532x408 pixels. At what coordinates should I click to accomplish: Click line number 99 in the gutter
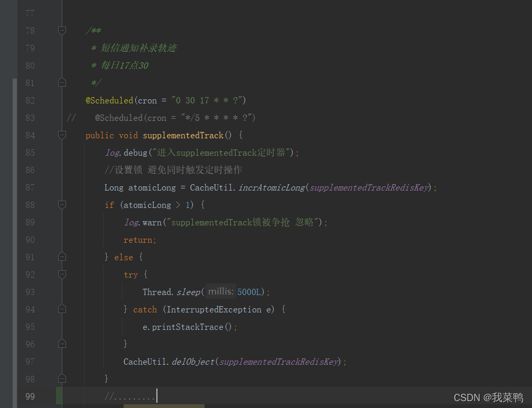tap(30, 396)
